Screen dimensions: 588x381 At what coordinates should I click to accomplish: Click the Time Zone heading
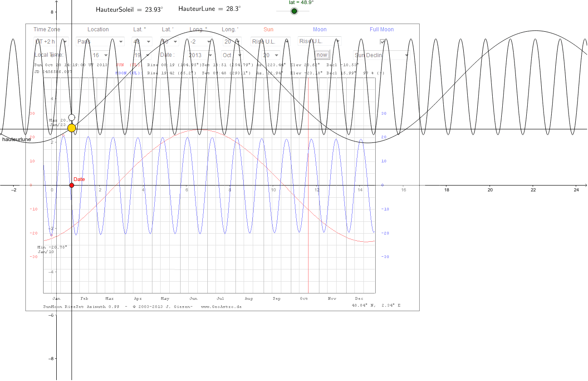tap(47, 29)
